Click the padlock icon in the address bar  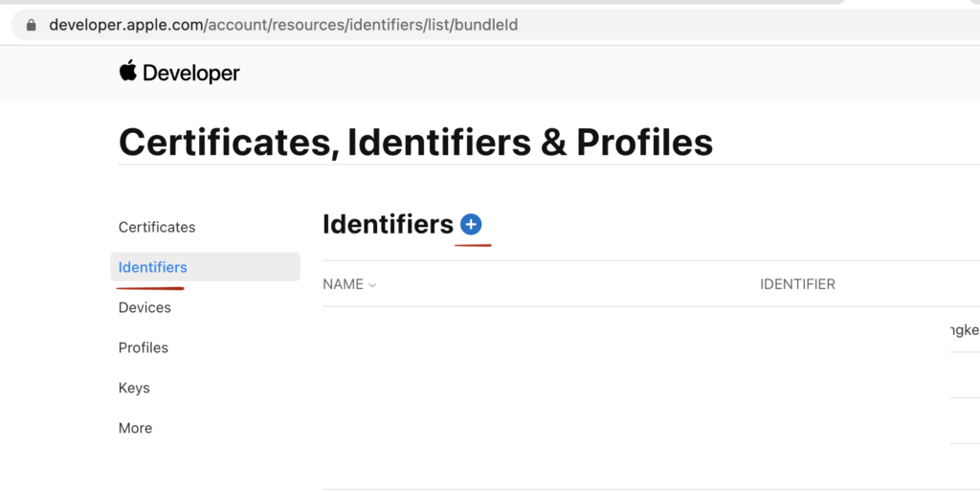click(32, 25)
